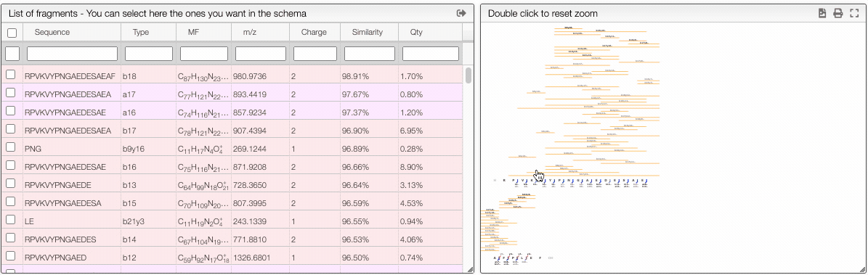
Task: Select the PNG b9y16 fragment checkbox
Action: point(10,147)
